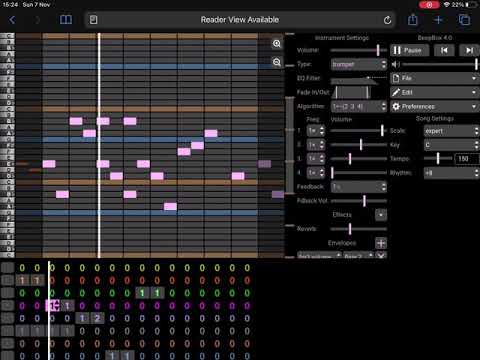Open operator 3 frequency dropdown
This screenshot has width=480, height=360.
pos(316,159)
